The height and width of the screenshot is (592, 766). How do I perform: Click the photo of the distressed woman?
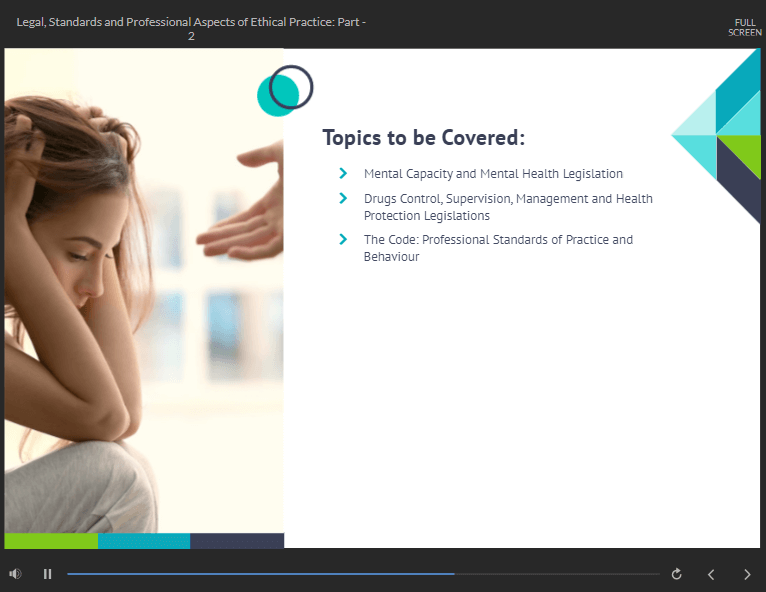(x=144, y=291)
